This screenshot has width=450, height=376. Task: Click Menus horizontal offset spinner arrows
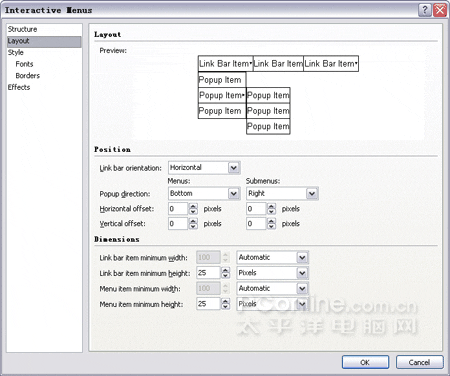(193, 209)
